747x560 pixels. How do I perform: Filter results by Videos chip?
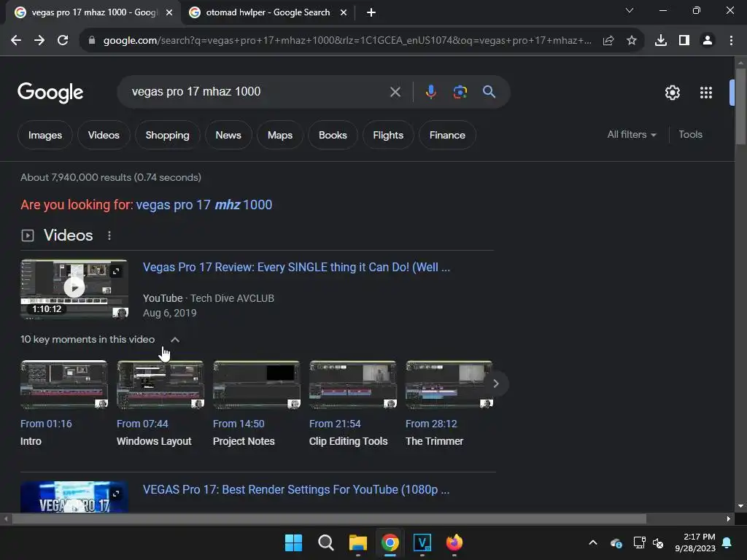point(104,135)
